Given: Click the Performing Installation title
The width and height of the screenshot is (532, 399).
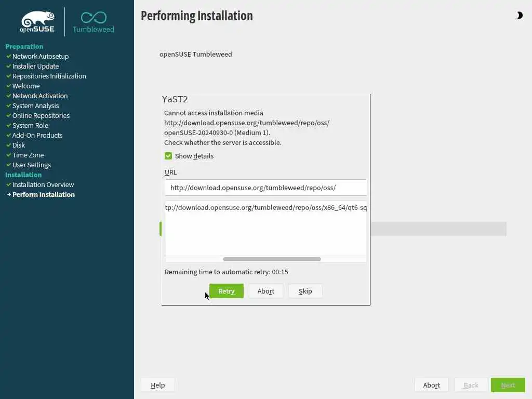Looking at the screenshot, I should pos(197,16).
